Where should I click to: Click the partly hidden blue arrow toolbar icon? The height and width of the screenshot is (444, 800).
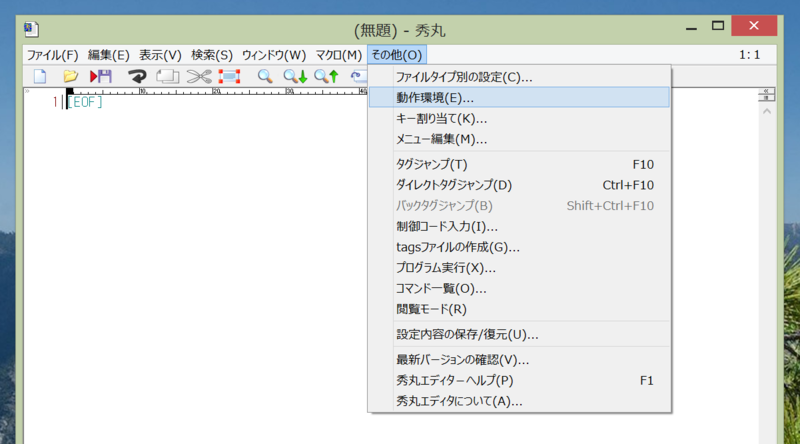click(358, 77)
